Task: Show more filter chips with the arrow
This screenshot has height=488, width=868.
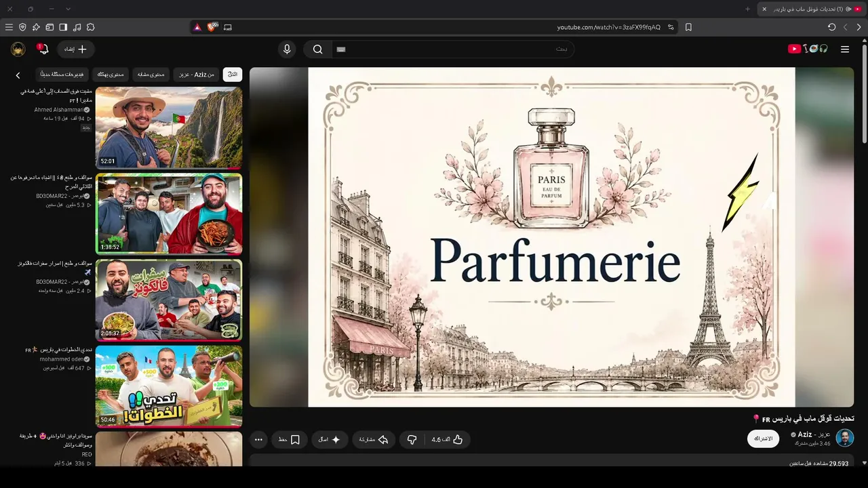Action: (x=18, y=75)
